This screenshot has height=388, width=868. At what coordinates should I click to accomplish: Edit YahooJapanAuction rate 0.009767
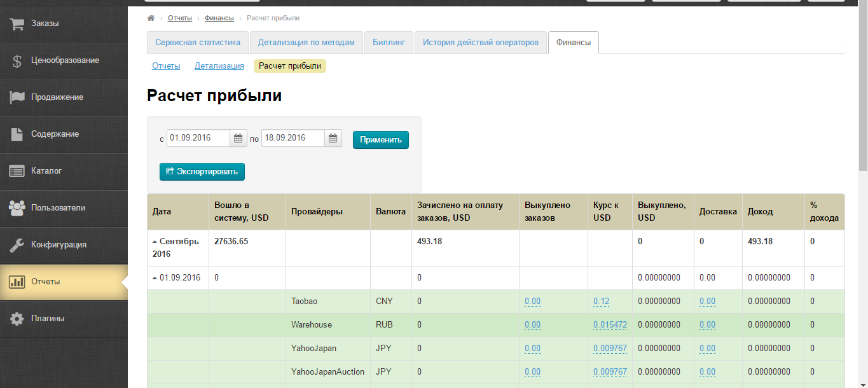pos(610,372)
